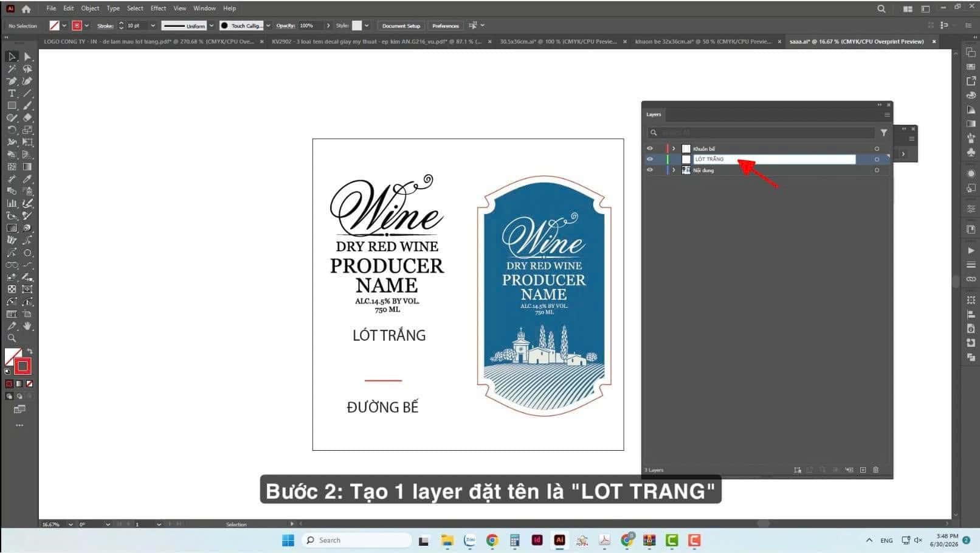The image size is (980, 553).
Task: Select the Rectangle tool
Action: pyautogui.click(x=12, y=105)
